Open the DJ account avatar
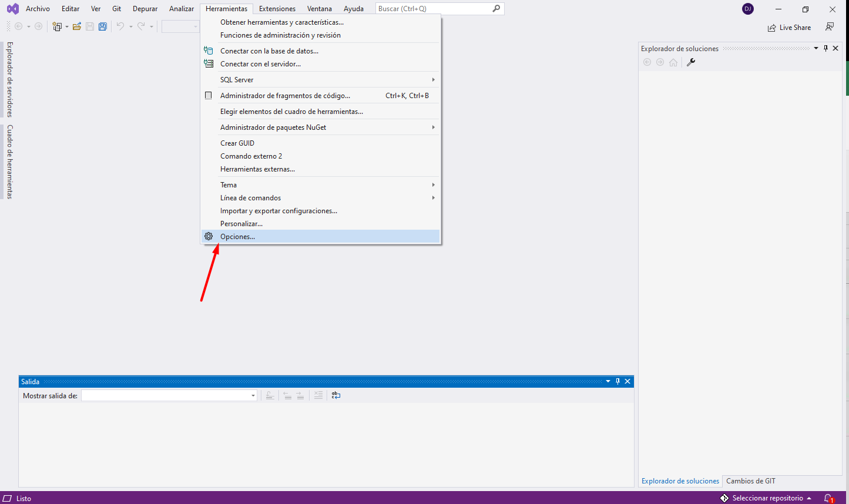Image resolution: width=849 pixels, height=504 pixels. (748, 9)
